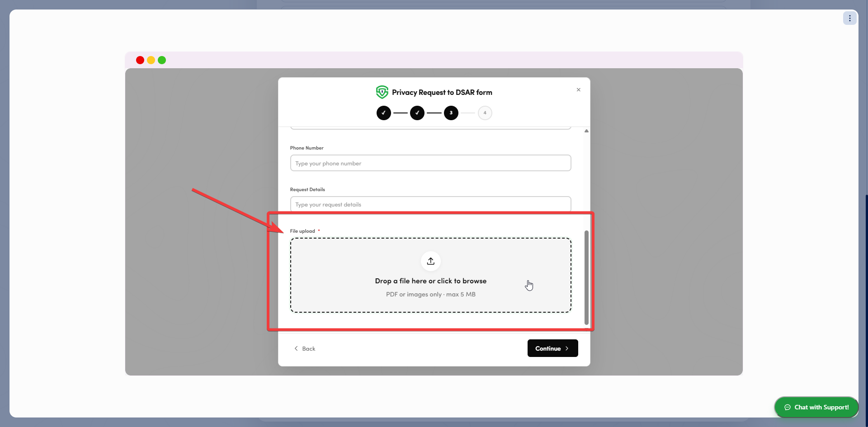The width and height of the screenshot is (868, 427).
Task: Go to completed step two indicator
Action: tap(417, 113)
